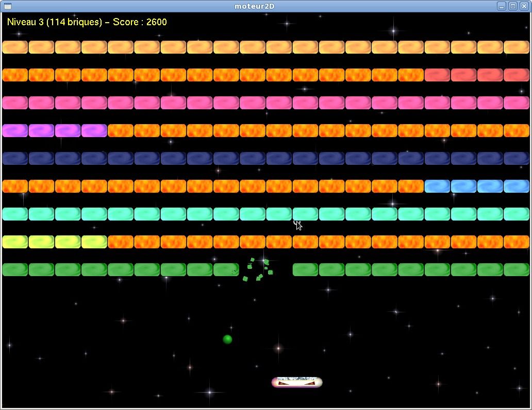This screenshot has height=410, width=532.
Task: Click the top-left pale orange brick
Action: point(15,47)
